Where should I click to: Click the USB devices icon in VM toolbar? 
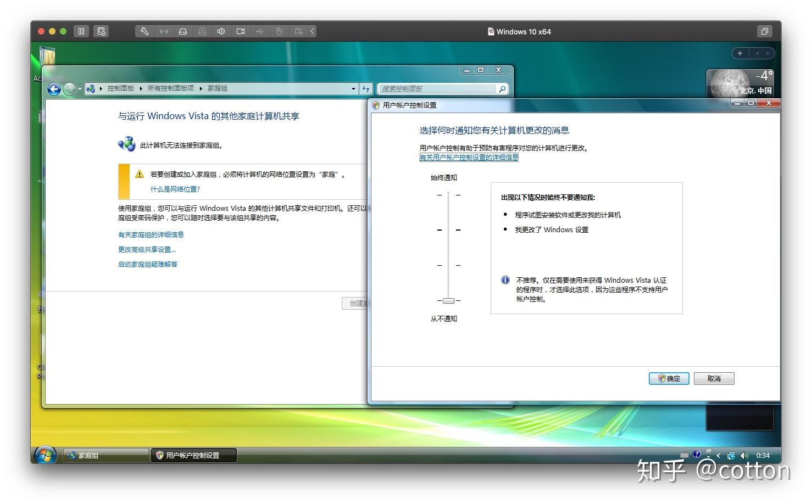pos(260,31)
